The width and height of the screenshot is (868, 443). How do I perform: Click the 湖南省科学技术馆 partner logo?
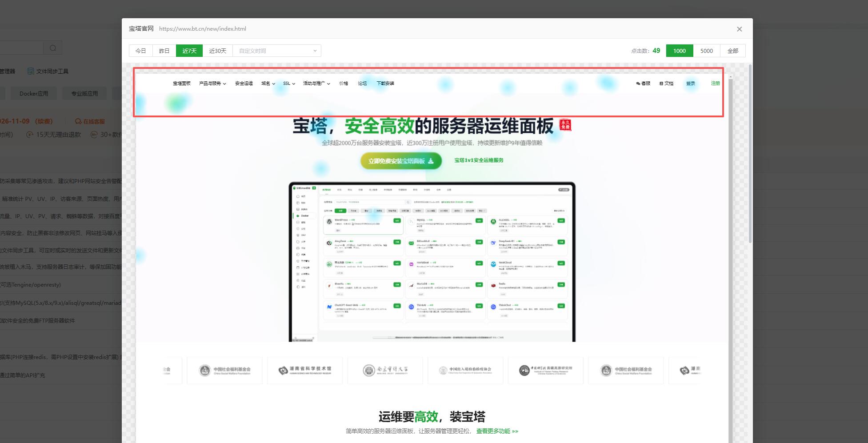[x=305, y=370]
